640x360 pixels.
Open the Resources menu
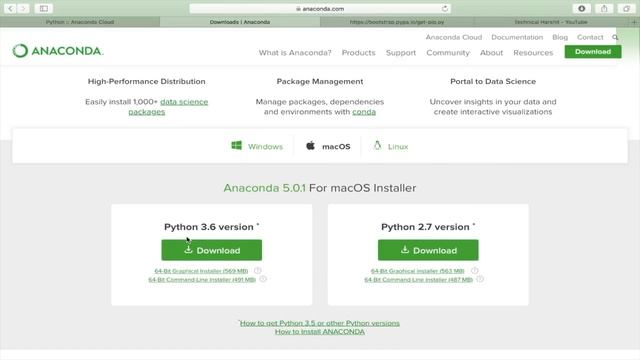(533, 53)
